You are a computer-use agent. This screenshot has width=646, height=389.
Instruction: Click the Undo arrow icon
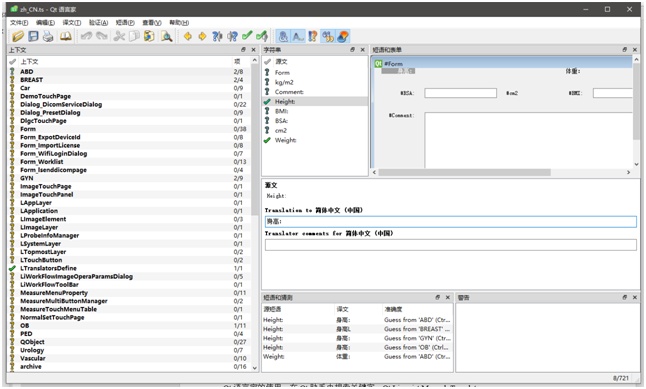[87, 36]
